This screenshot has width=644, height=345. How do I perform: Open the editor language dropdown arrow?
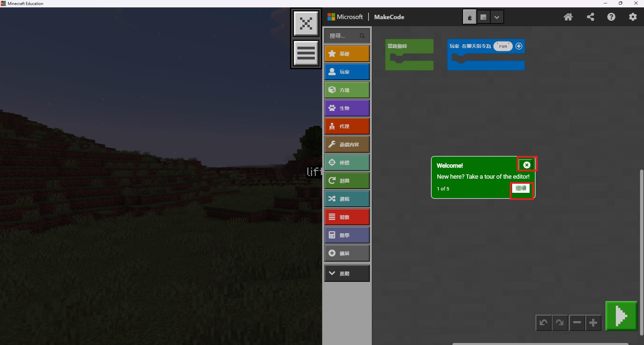[497, 17]
